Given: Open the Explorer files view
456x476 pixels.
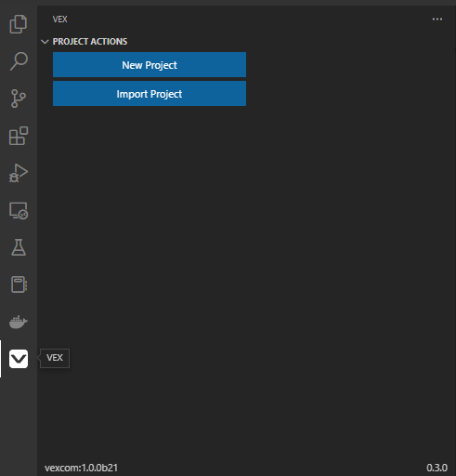Looking at the screenshot, I should [x=19, y=24].
